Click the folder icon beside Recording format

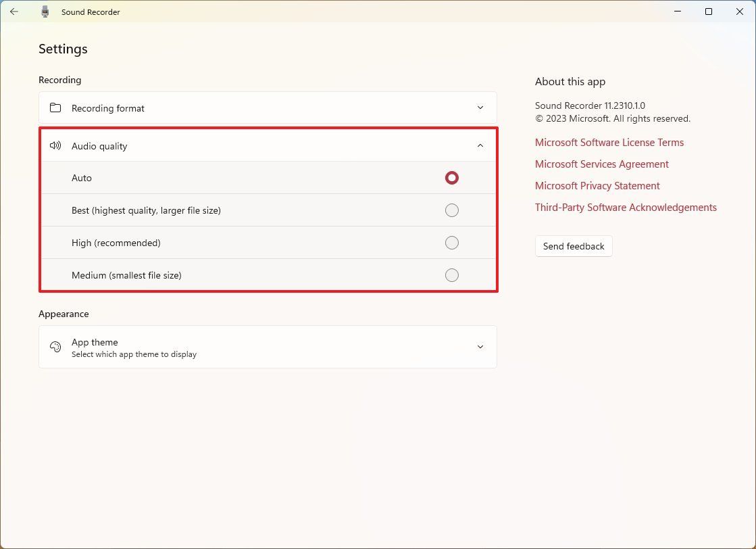(x=55, y=108)
